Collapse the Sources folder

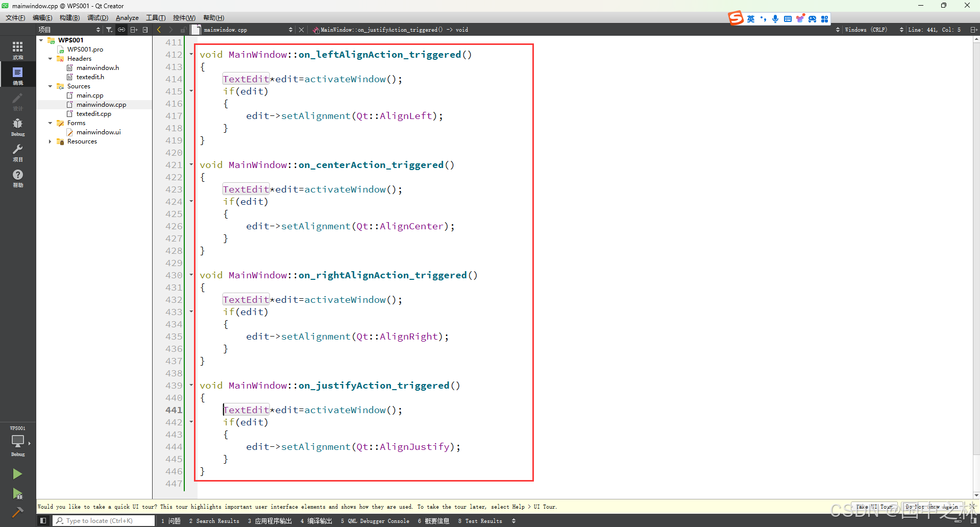50,86
